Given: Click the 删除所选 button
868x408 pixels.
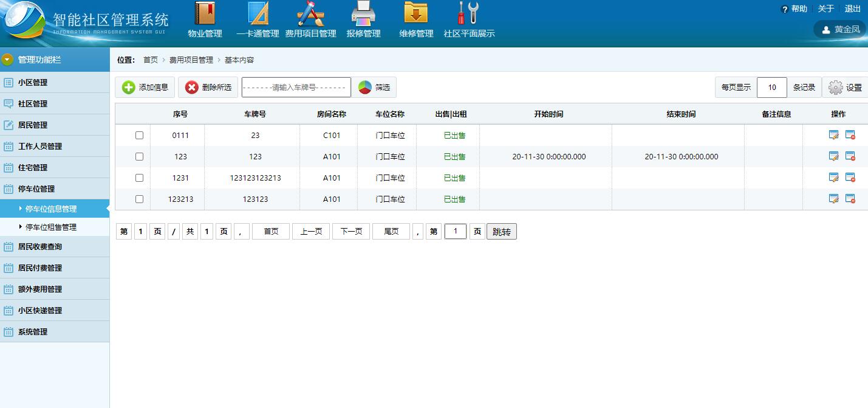Looking at the screenshot, I should 208,88.
